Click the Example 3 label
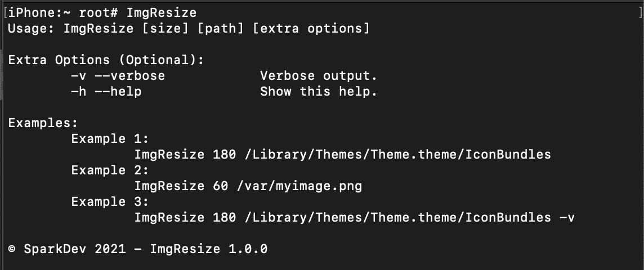644x270 pixels. pos(110,202)
